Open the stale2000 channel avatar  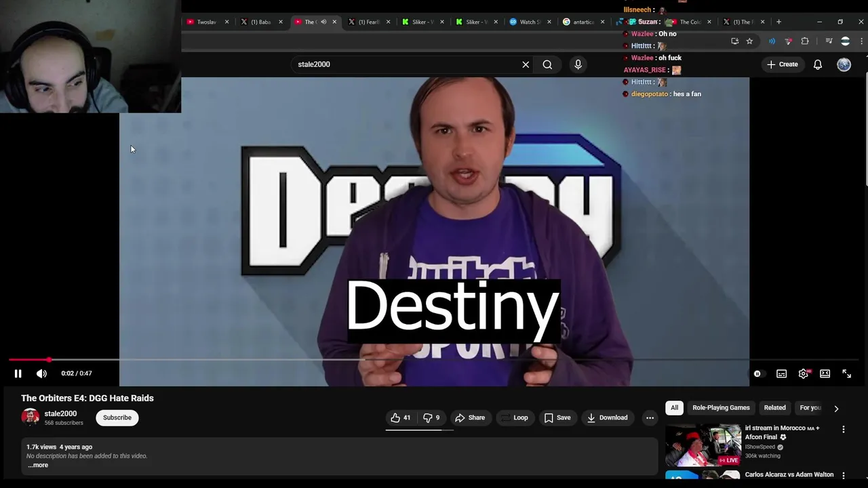pyautogui.click(x=31, y=418)
